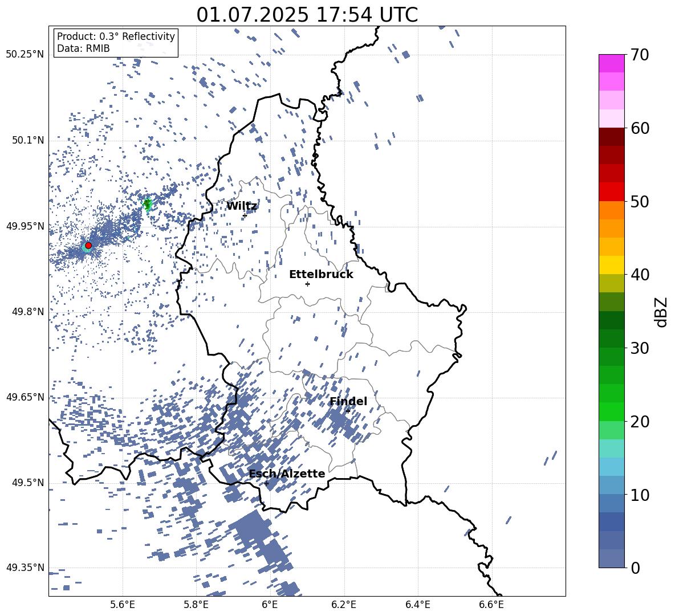Image resolution: width=675 pixels, height=616 pixels.
Task: Click the 30 tick label on colorbar
Action: [640, 348]
